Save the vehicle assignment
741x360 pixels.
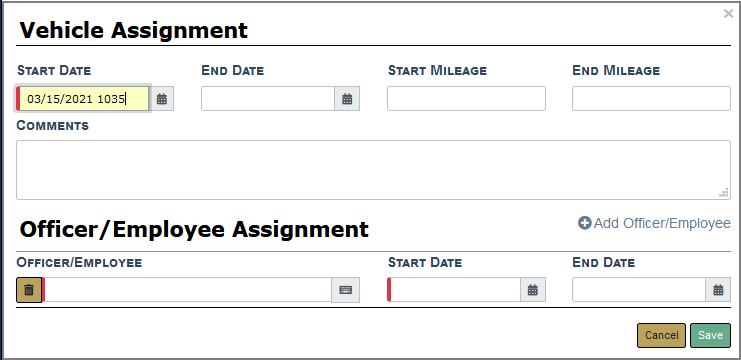(710, 335)
